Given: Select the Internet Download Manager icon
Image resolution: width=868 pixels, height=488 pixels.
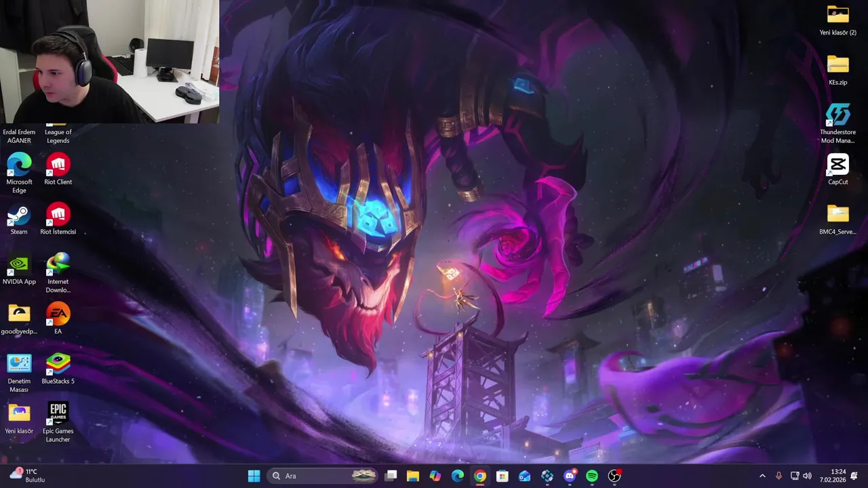Looking at the screenshot, I should (x=58, y=264).
